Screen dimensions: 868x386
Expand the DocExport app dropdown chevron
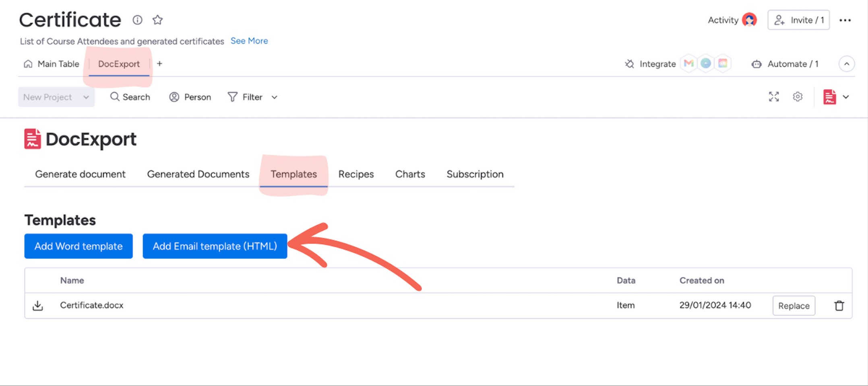pyautogui.click(x=846, y=97)
